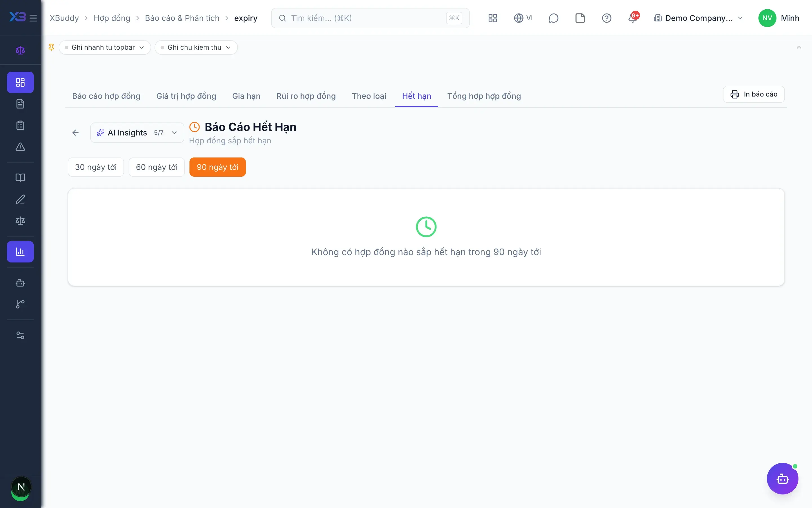Switch to Tổng hợp hợp đồng tab
Viewport: 812px width, 508px height.
(484, 96)
